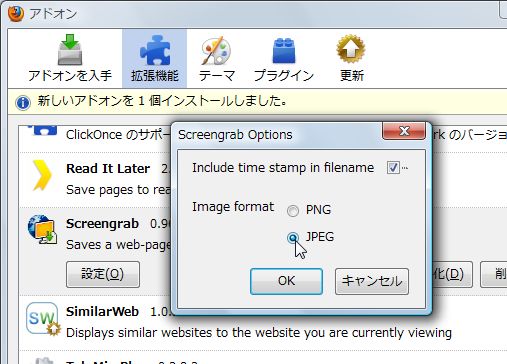Click the 無効化(D) disable button behind dialog

[x=452, y=275]
